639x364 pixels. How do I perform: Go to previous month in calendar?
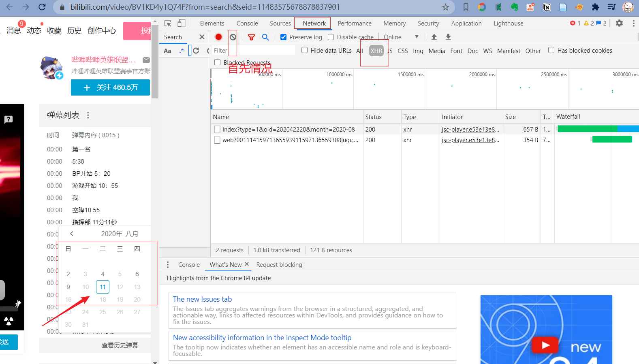click(72, 234)
